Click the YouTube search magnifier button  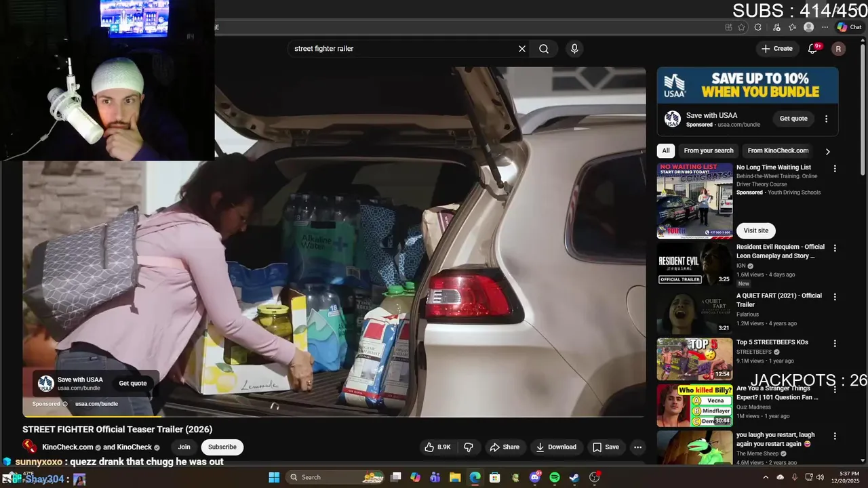click(x=544, y=49)
